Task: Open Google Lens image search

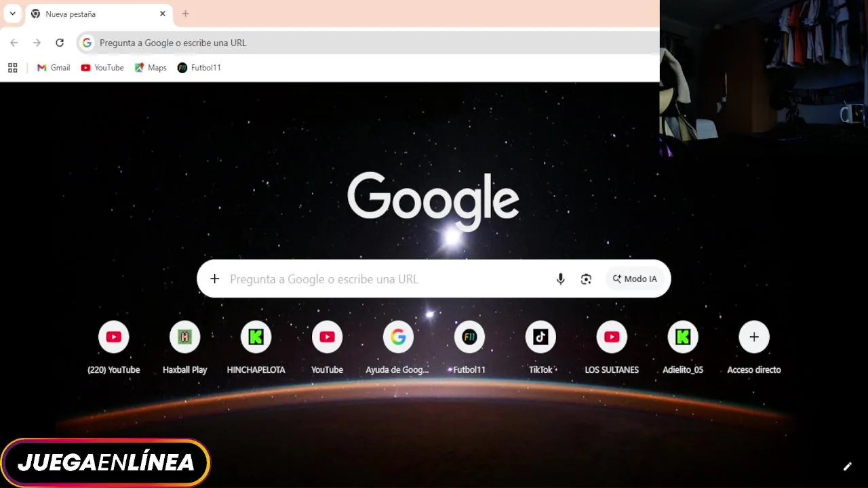Action: pos(586,279)
